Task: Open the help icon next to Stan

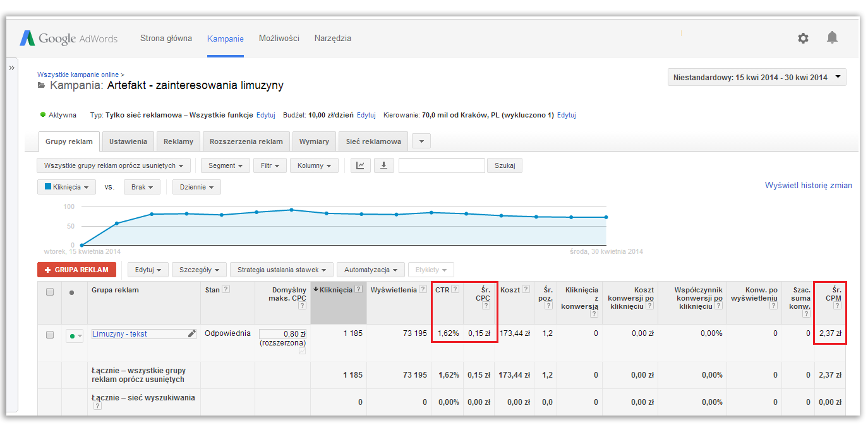Action: (226, 290)
